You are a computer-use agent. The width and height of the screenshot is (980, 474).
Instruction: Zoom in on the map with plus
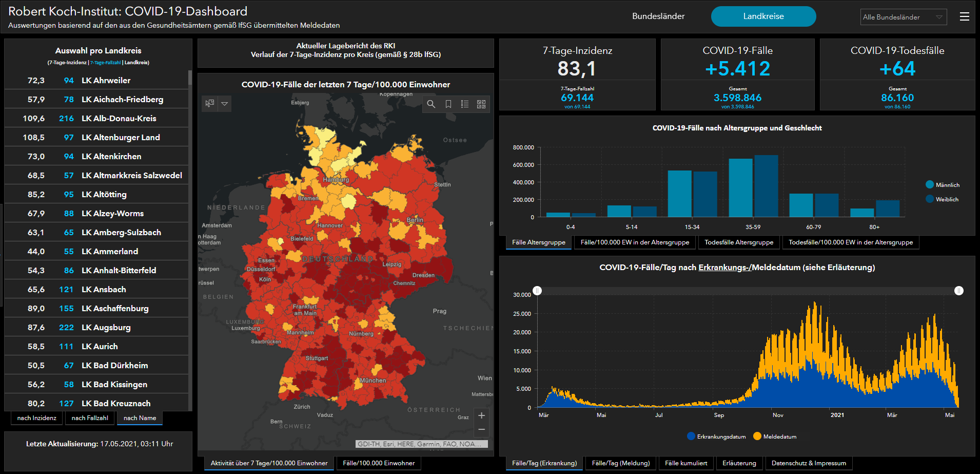(481, 415)
